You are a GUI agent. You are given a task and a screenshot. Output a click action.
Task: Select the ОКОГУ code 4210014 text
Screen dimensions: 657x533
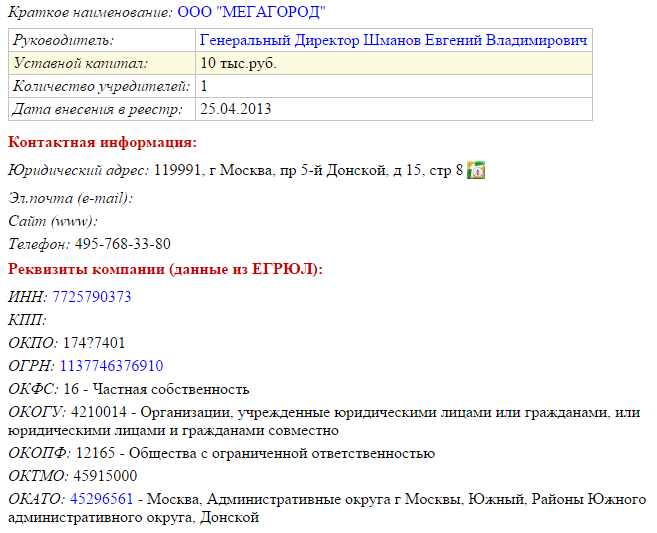tap(99, 412)
